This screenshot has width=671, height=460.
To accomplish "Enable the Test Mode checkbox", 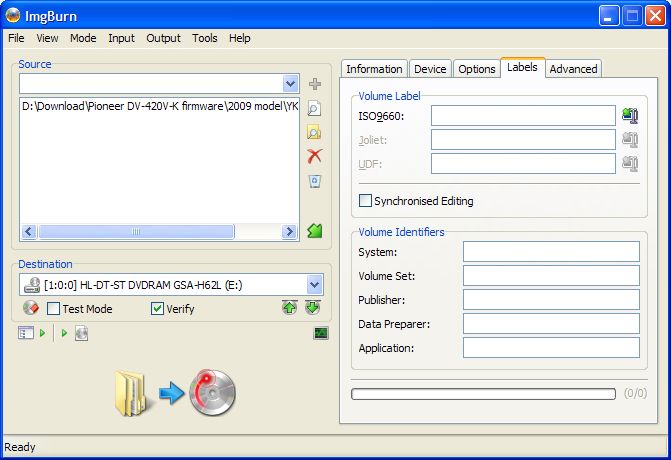I will tap(53, 309).
